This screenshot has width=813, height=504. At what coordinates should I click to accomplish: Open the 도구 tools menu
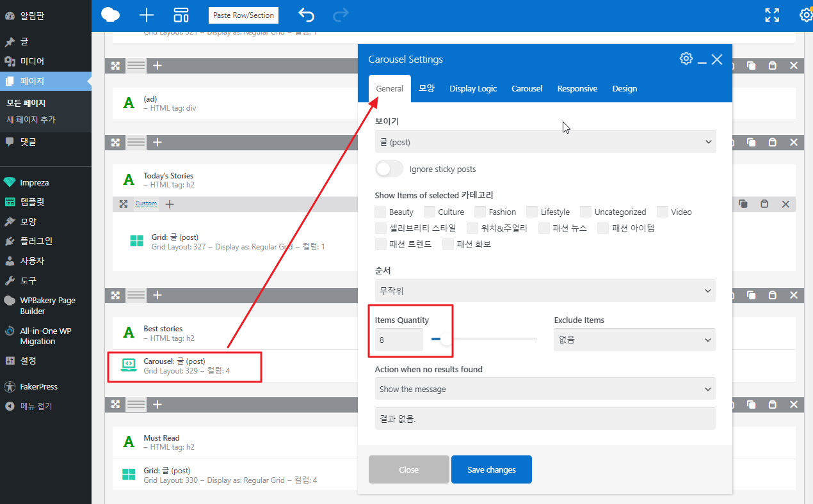click(45, 280)
